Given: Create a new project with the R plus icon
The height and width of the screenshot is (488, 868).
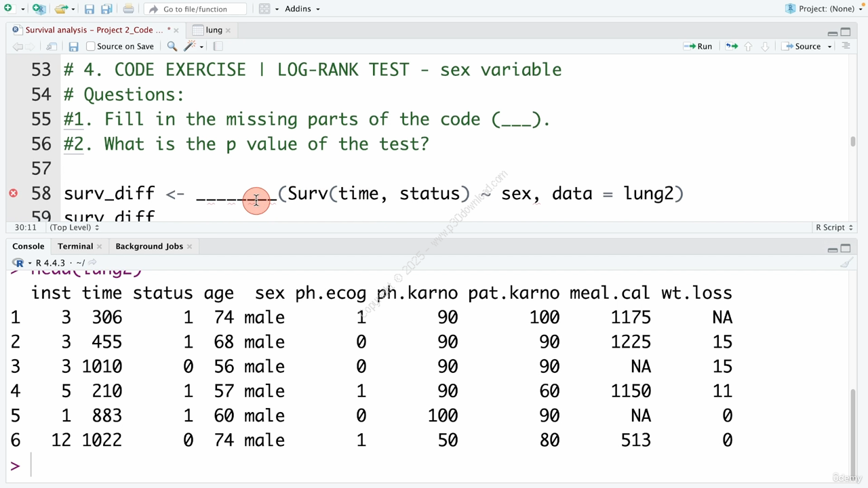Looking at the screenshot, I should pos(39,9).
